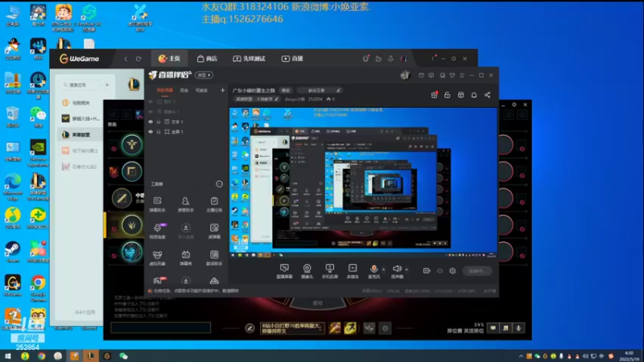Click the plus button next to WeGame search

[107, 85]
